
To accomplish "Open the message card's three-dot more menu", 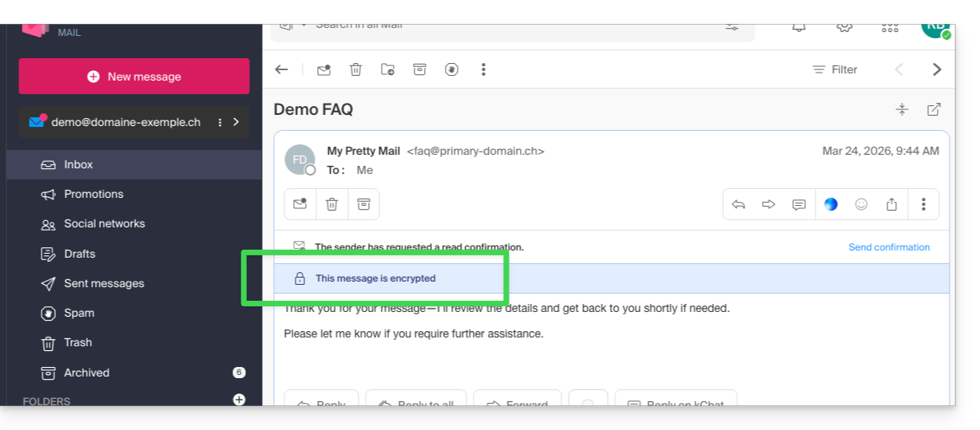I will tap(923, 204).
